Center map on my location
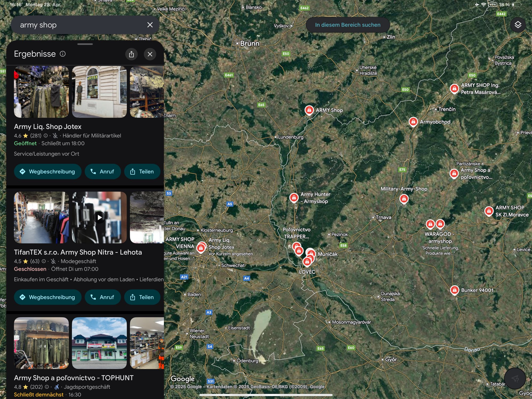Screen dimensions: 532x399 (515, 378)
